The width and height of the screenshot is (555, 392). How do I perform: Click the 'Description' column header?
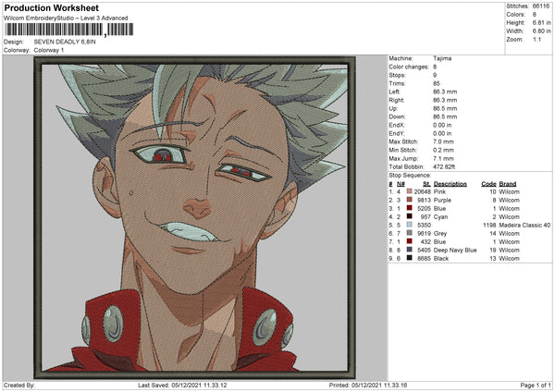450,184
